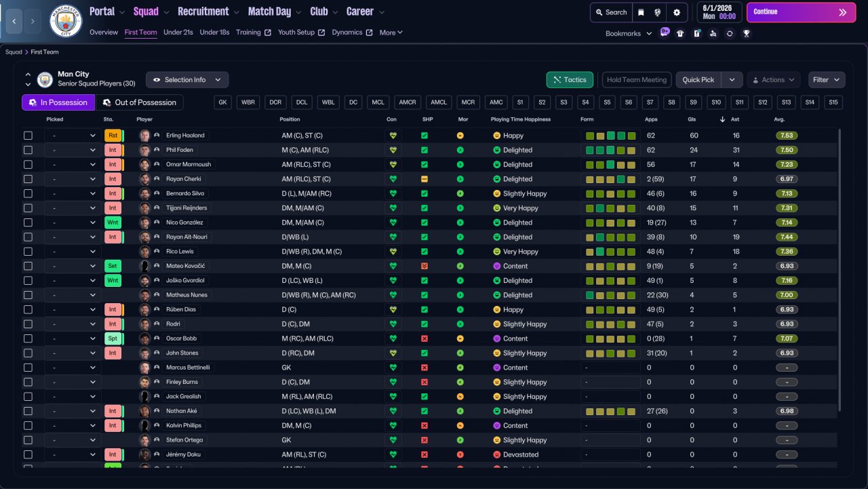Click the back navigation arrow
The width and height of the screenshot is (868, 489).
(x=14, y=22)
